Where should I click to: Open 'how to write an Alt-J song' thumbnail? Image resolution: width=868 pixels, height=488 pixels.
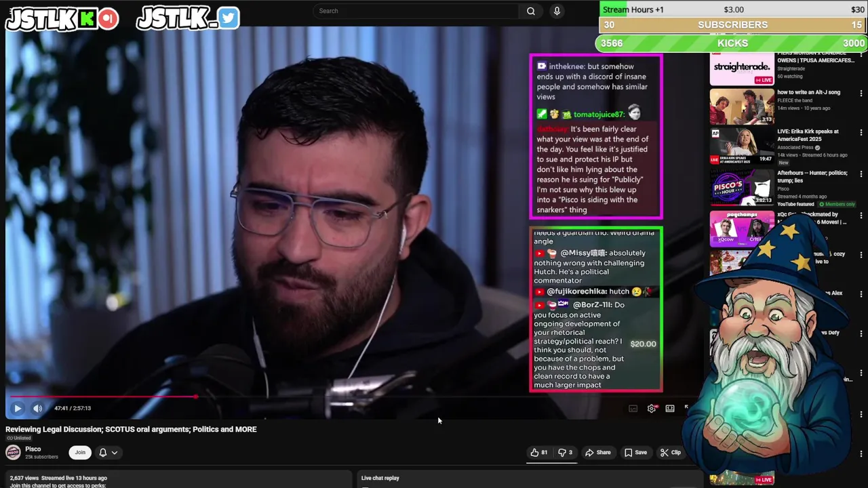(742, 106)
